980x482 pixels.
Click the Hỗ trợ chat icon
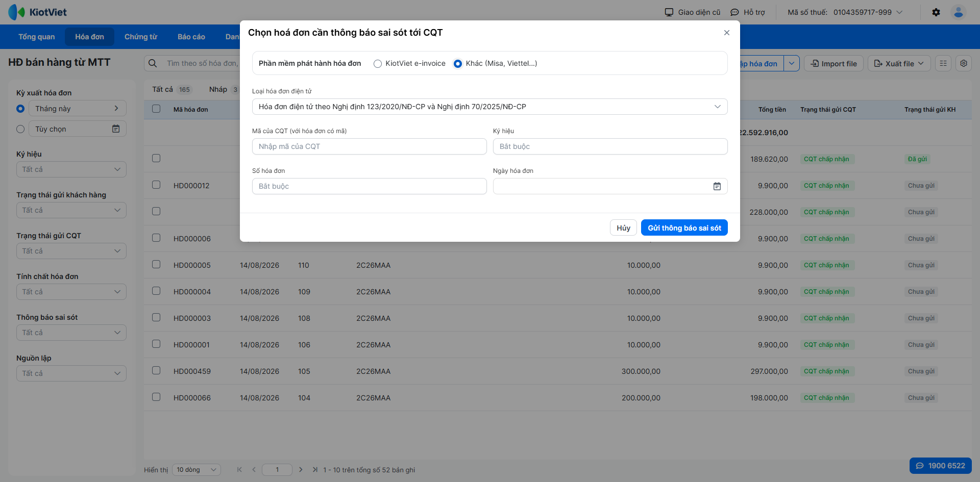734,12
